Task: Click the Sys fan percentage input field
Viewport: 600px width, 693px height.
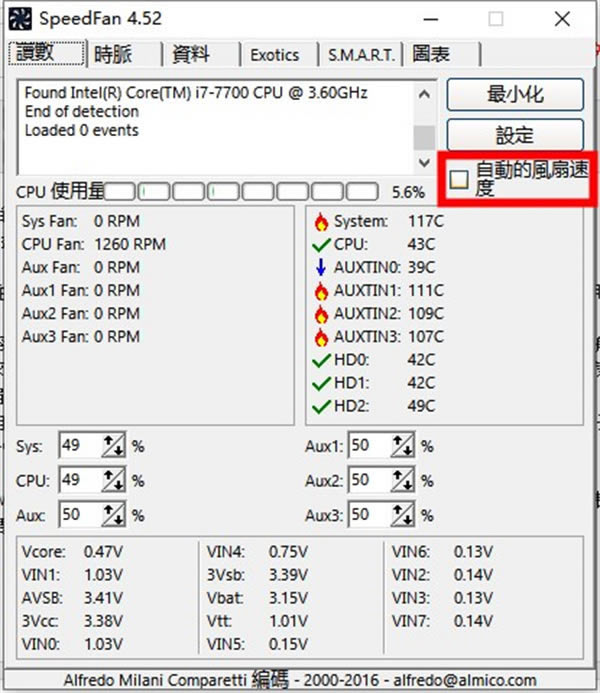Action: point(80,446)
